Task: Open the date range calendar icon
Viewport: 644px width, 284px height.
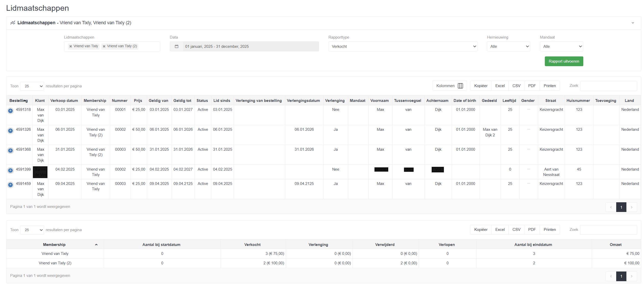Action: 176,46
